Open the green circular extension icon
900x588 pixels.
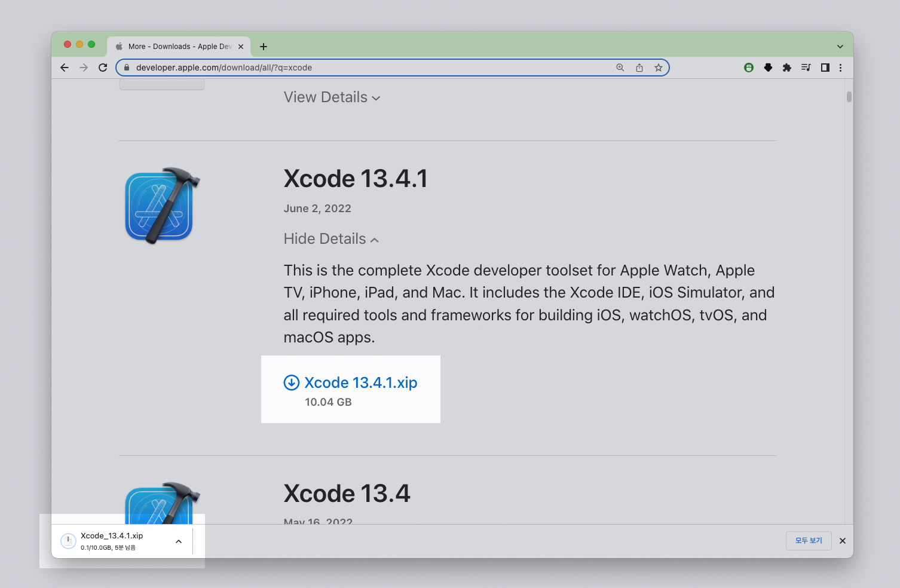[749, 68]
